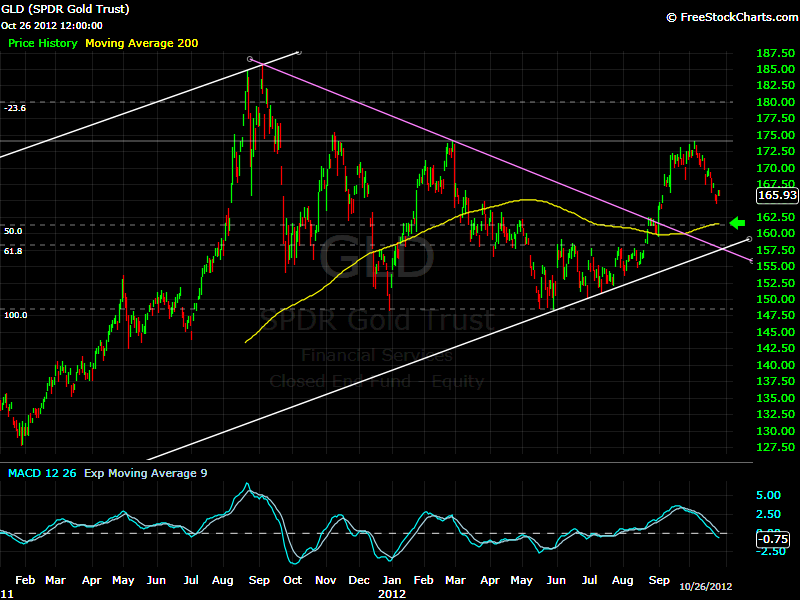The width and height of the screenshot is (800, 600).
Task: Click the 5.00 MACD axis label
Action: [x=768, y=495]
